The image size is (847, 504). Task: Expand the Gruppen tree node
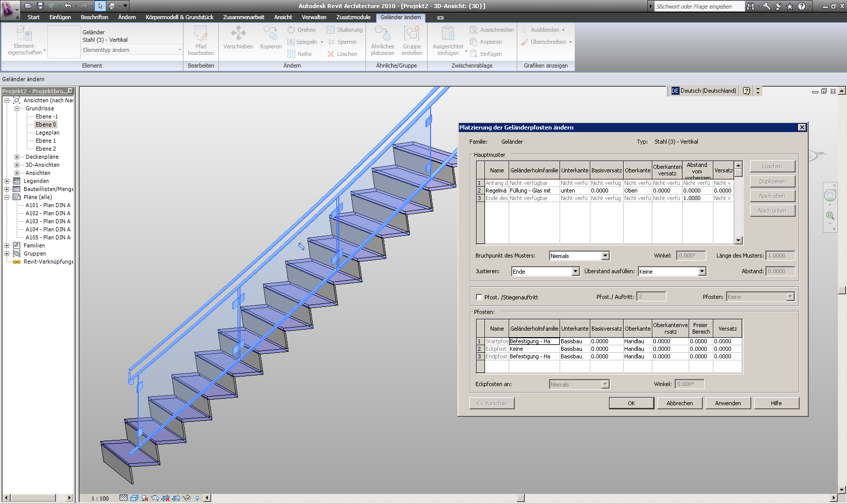click(x=7, y=254)
